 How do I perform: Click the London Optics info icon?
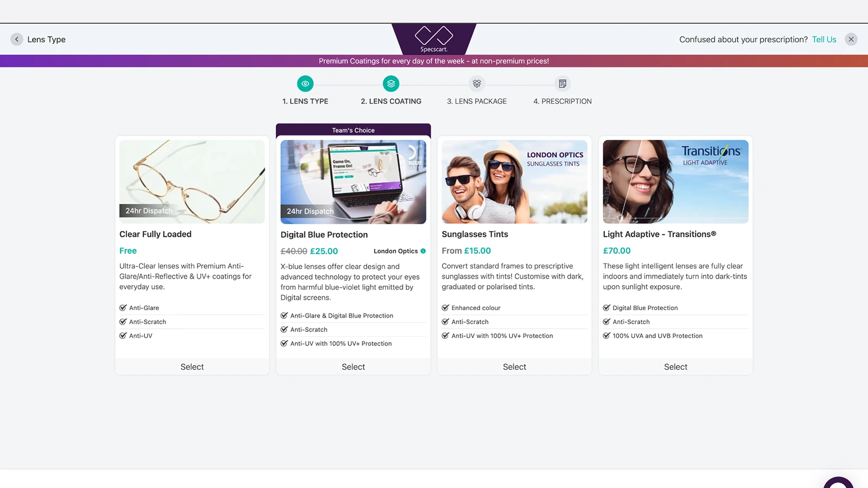pos(423,251)
